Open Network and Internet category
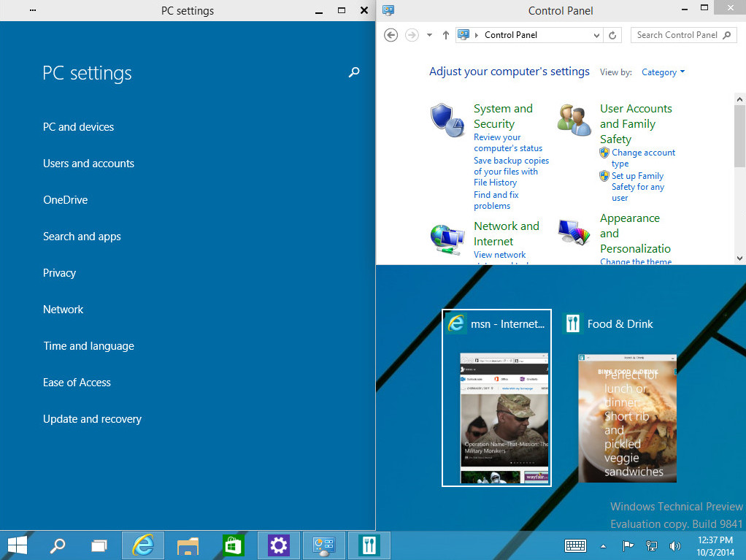Viewport: 746px width, 560px height. click(507, 234)
